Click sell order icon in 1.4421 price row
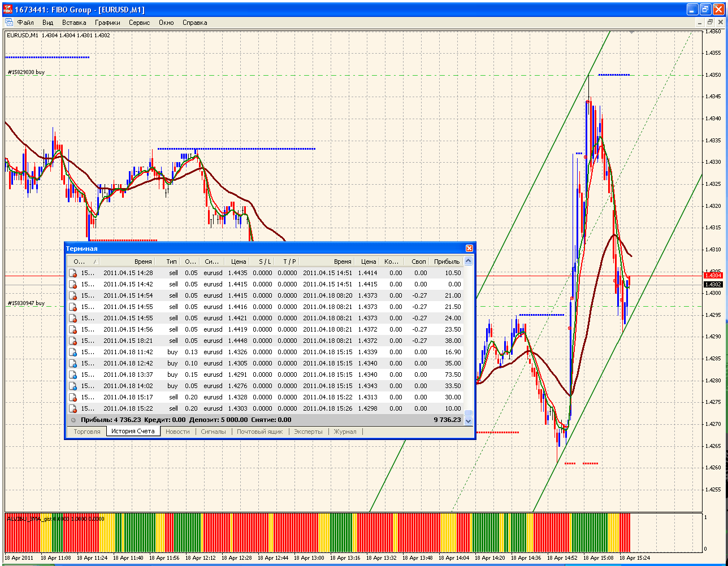Viewport: 728px width, 566px height. (72, 318)
